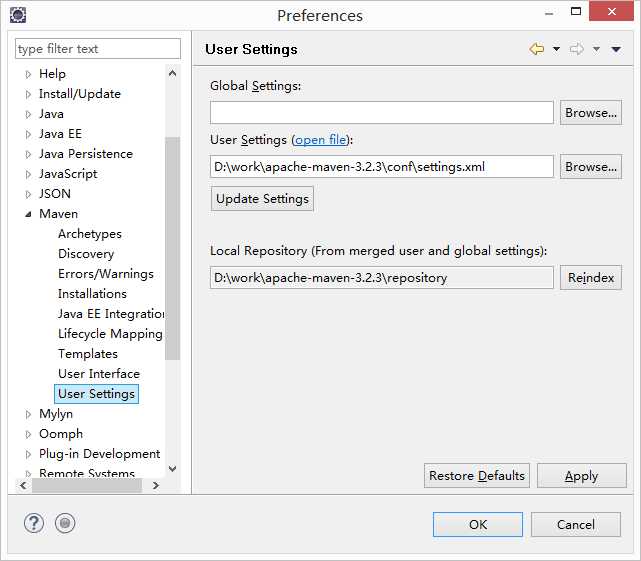Image resolution: width=641 pixels, height=561 pixels.
Task: Select Installations under Maven
Action: [x=92, y=294]
